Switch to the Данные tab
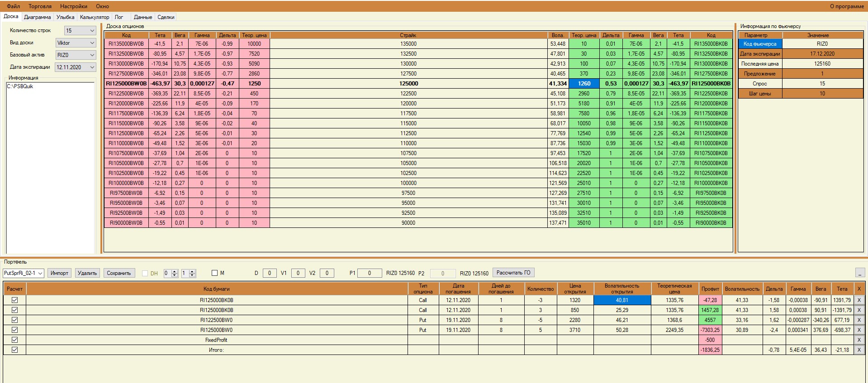 (143, 17)
